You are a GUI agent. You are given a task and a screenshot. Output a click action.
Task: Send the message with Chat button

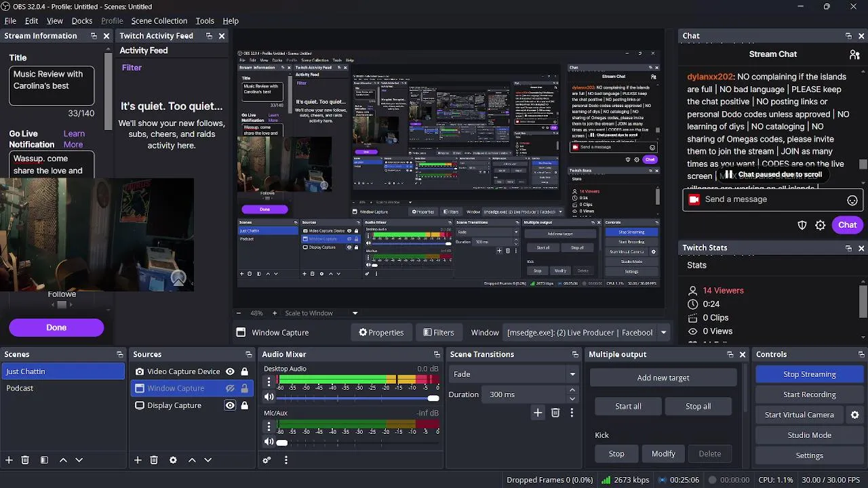pos(848,225)
